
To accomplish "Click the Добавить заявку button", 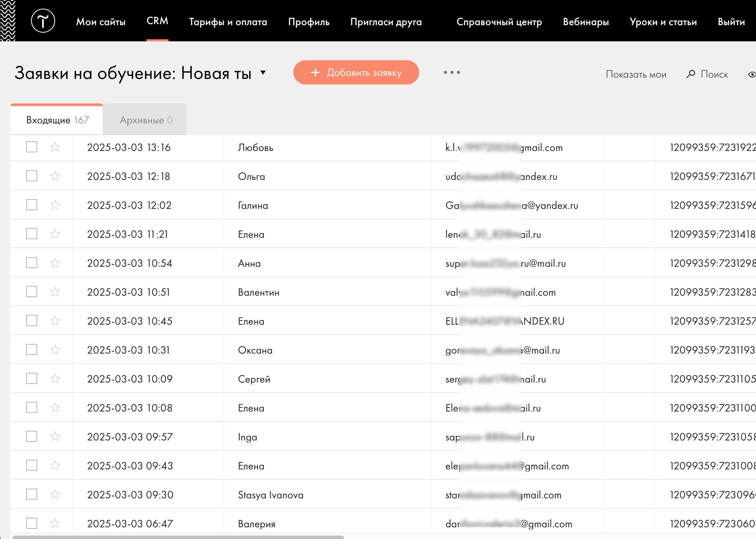I will click(356, 72).
